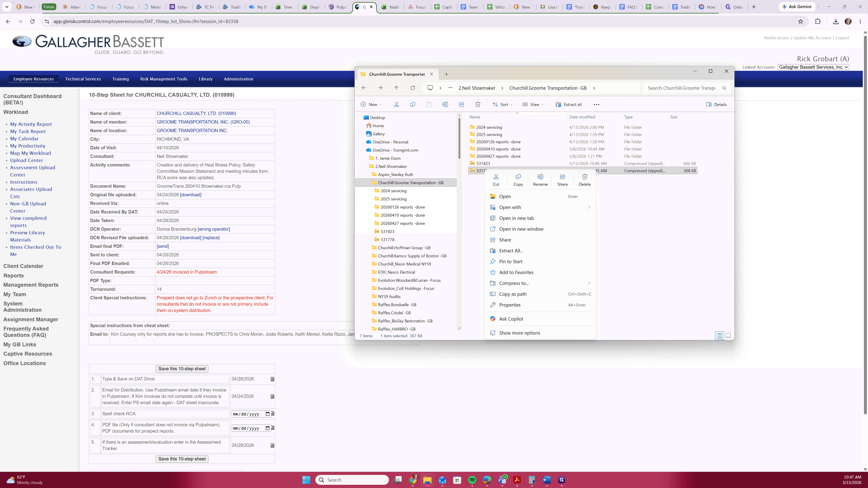Image resolution: width=868 pixels, height=488 pixels.
Task: Select the Churchill.Hoffman Group -GB folder
Action: (x=404, y=248)
